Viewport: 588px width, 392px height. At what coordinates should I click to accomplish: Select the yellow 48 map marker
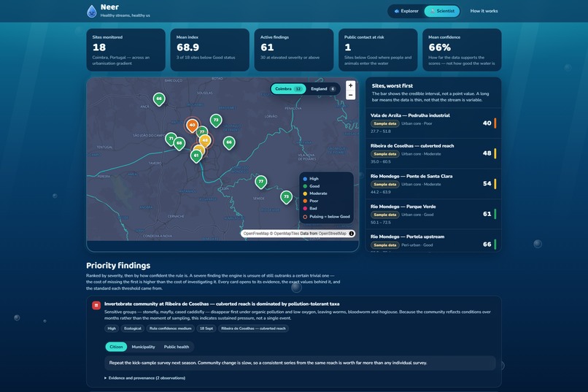tap(205, 141)
